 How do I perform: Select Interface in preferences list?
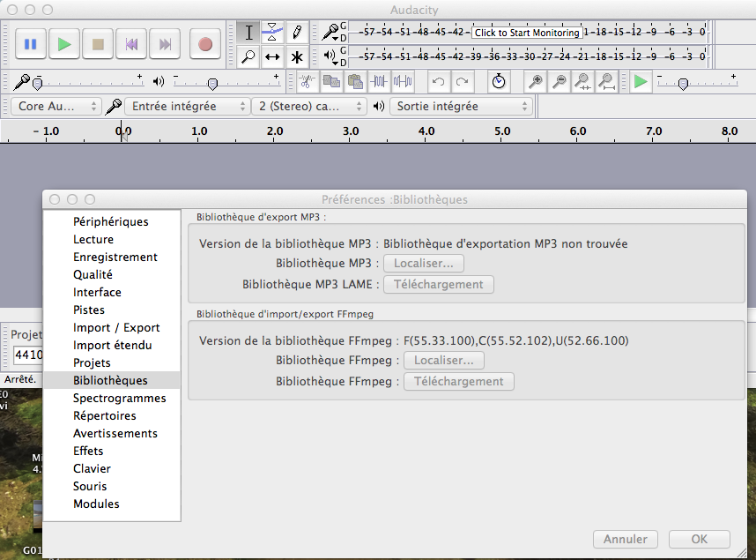[x=111, y=292]
